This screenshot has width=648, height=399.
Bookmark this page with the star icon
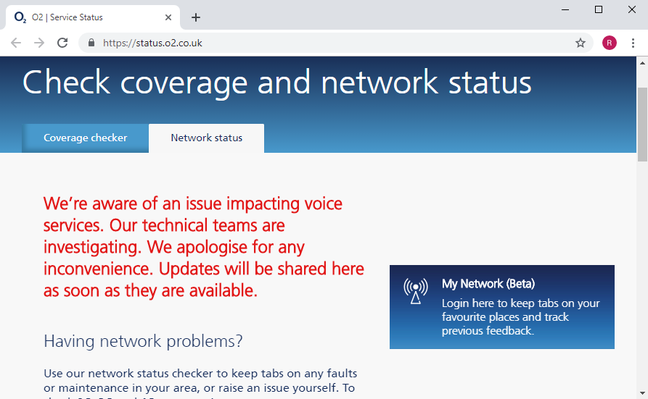tap(580, 43)
